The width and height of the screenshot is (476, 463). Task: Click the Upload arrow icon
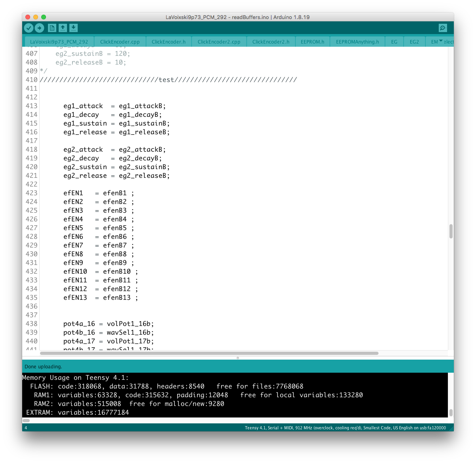click(x=39, y=28)
